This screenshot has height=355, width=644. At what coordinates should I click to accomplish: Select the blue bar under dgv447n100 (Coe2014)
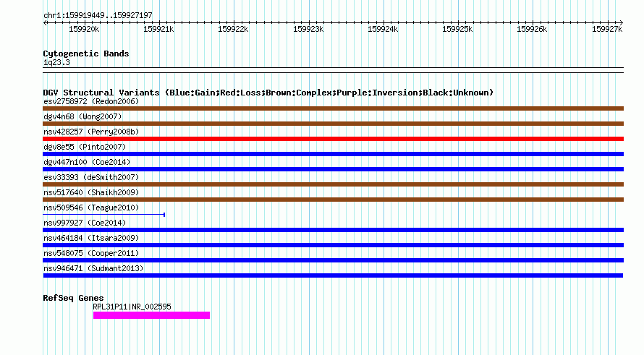pyautogui.click(x=333, y=169)
